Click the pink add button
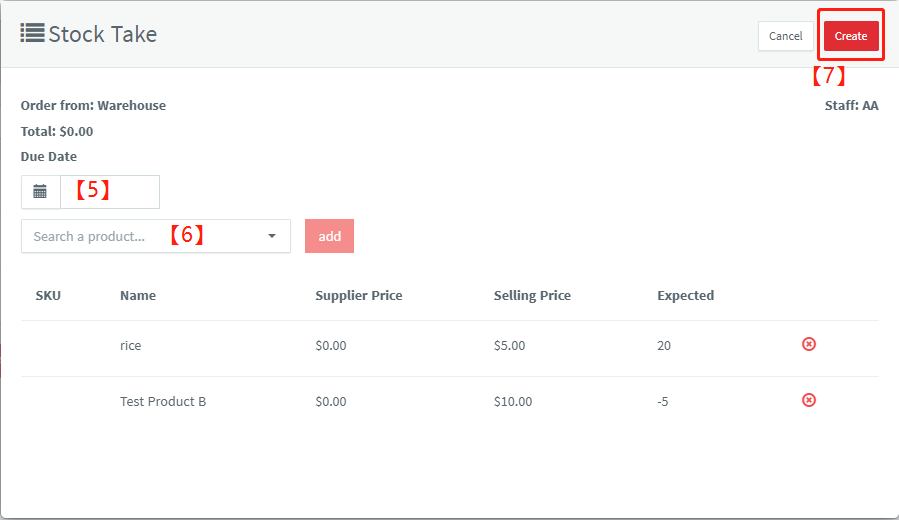 tap(329, 236)
